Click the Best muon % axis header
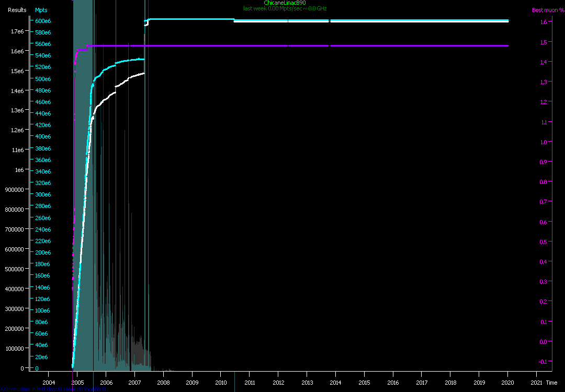Viewport: 565px width, 392px height. (548, 10)
